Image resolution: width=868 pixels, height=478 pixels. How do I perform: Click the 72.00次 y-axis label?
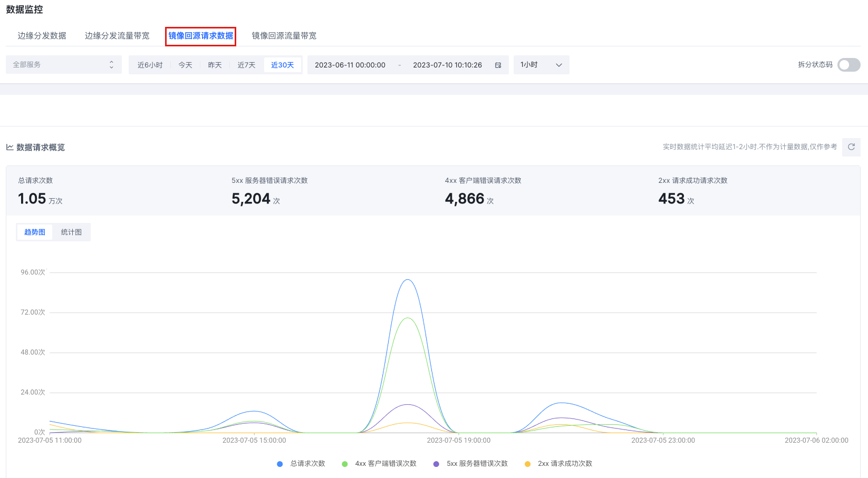click(x=33, y=313)
